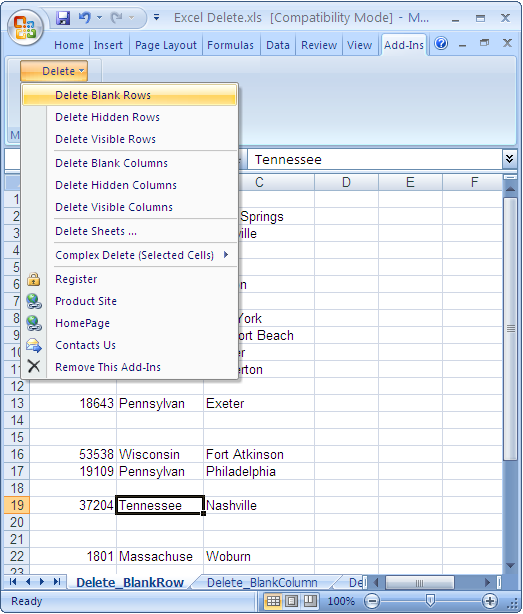Click the Save icon in Quick Access Toolbar

coord(63,18)
